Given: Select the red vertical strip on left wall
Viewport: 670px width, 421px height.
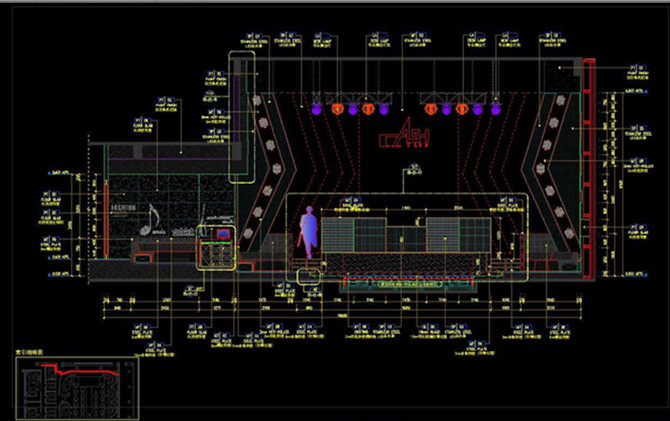Looking at the screenshot, I should coord(106,219).
